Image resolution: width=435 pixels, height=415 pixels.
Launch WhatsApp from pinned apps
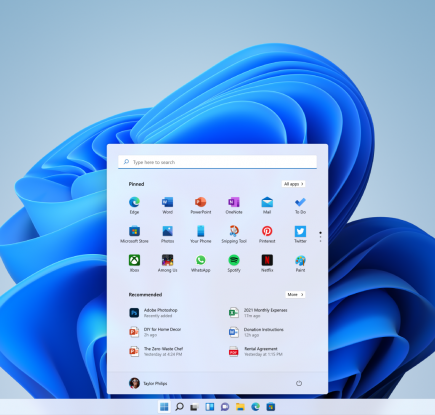(x=201, y=263)
